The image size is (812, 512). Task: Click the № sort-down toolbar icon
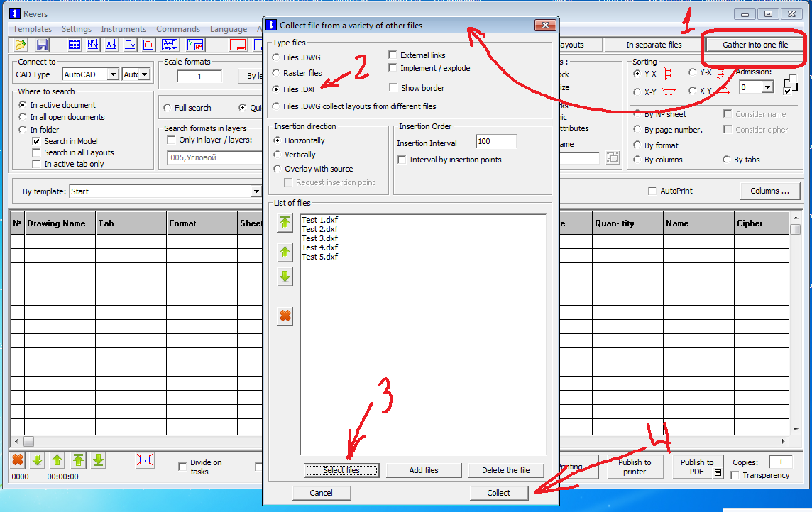tap(93, 45)
